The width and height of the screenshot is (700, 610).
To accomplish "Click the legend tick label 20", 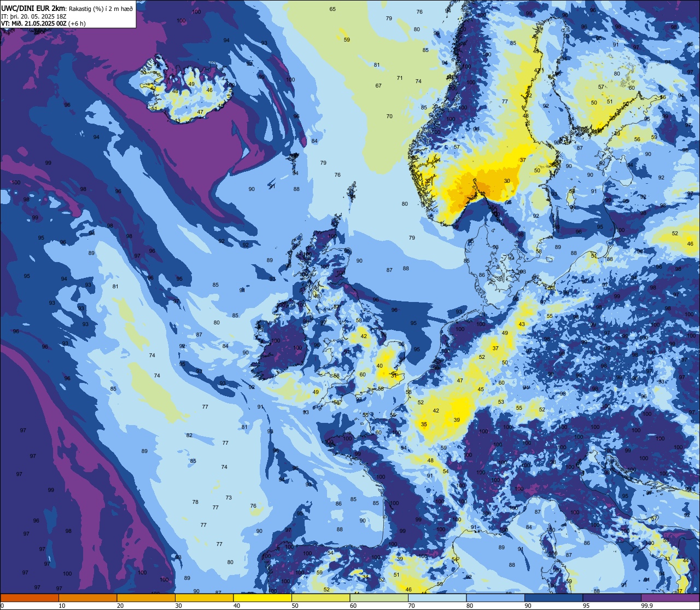I will click(120, 606).
